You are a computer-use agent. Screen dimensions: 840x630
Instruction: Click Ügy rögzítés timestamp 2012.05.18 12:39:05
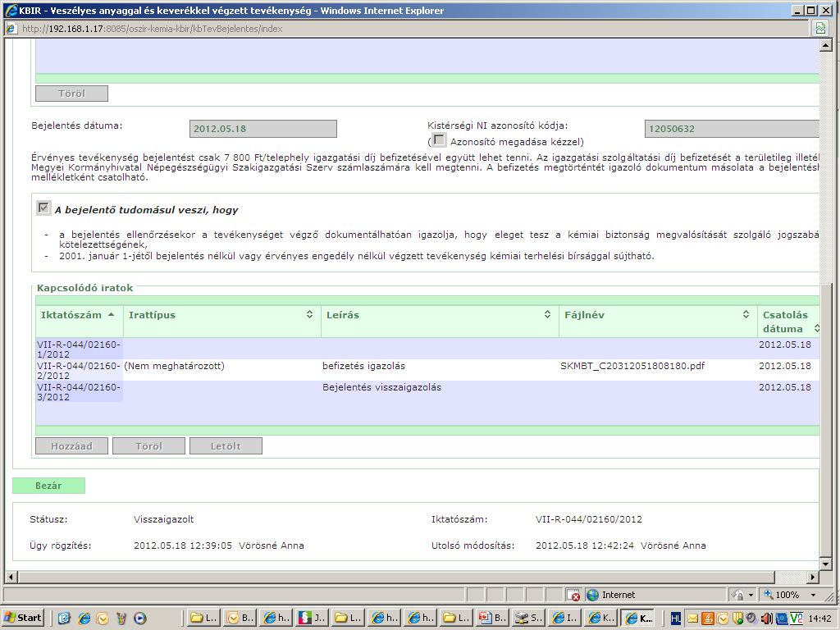pyautogui.click(x=183, y=546)
